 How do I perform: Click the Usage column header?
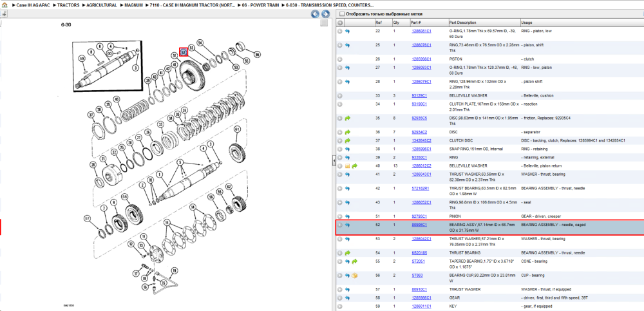tap(581, 23)
